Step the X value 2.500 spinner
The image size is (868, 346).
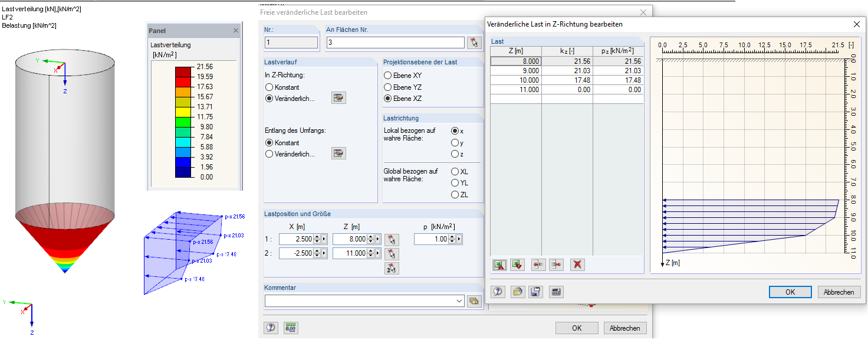[317, 239]
